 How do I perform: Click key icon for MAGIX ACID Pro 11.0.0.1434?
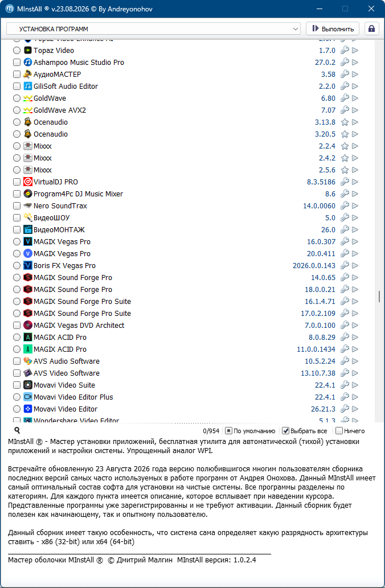(345, 349)
